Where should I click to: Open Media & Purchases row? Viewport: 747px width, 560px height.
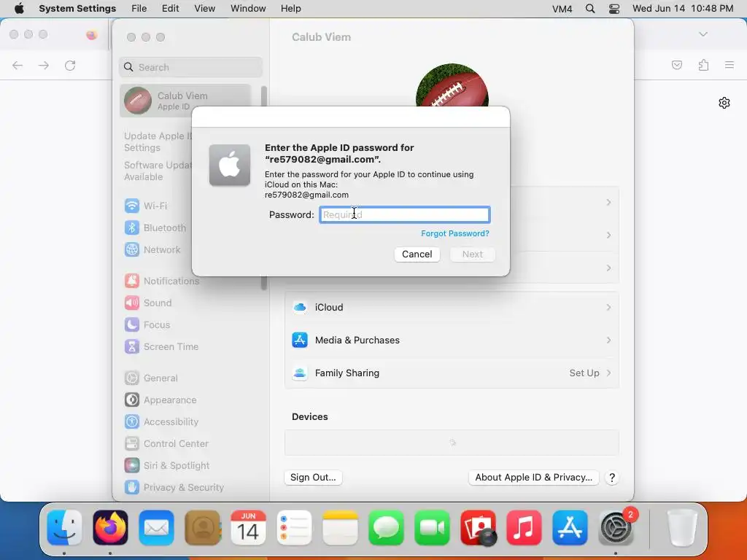click(x=452, y=340)
